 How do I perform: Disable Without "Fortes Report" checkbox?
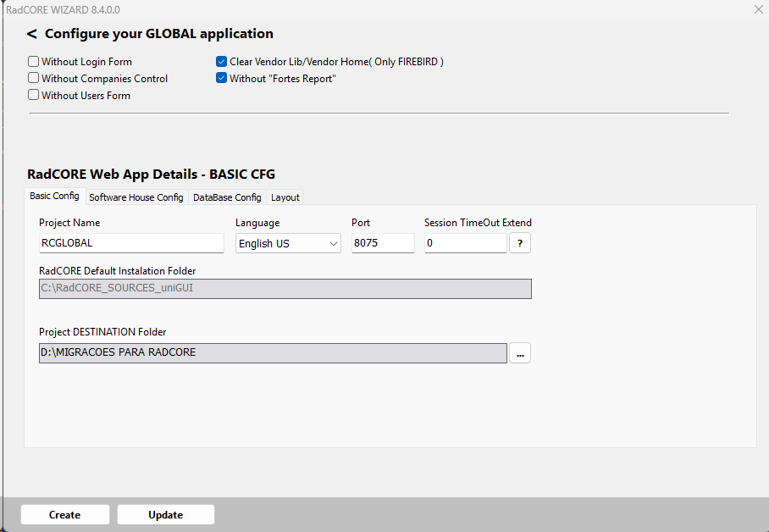pos(222,79)
